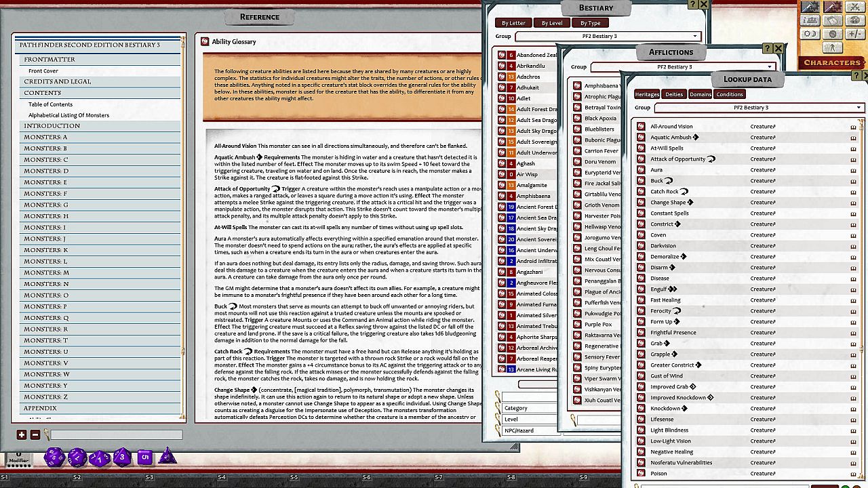
Task: Sort the Bestiary By Letter
Action: pos(514,23)
